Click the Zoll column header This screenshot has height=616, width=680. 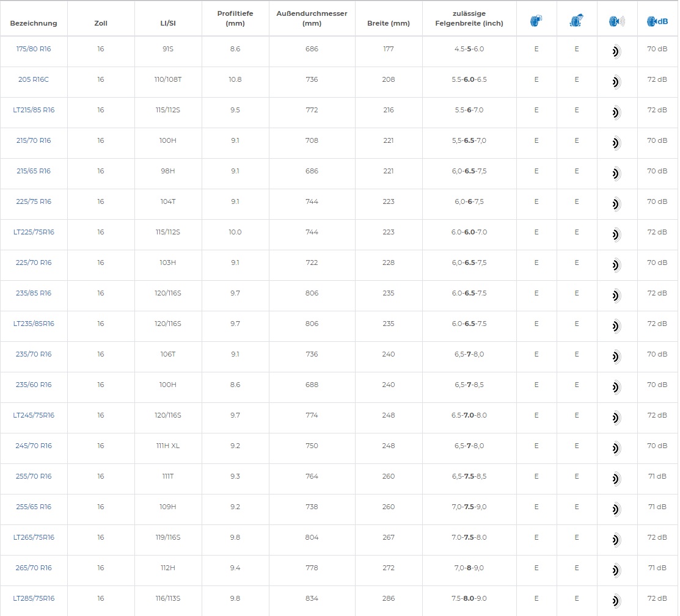coord(101,23)
